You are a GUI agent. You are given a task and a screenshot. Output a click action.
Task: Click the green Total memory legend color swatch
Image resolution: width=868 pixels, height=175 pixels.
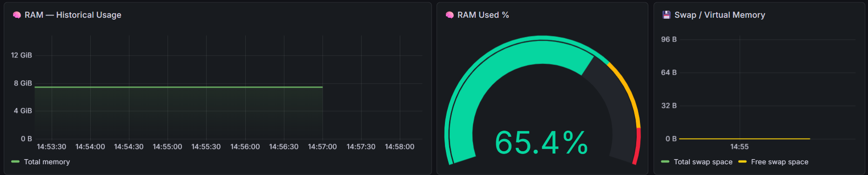click(15, 162)
